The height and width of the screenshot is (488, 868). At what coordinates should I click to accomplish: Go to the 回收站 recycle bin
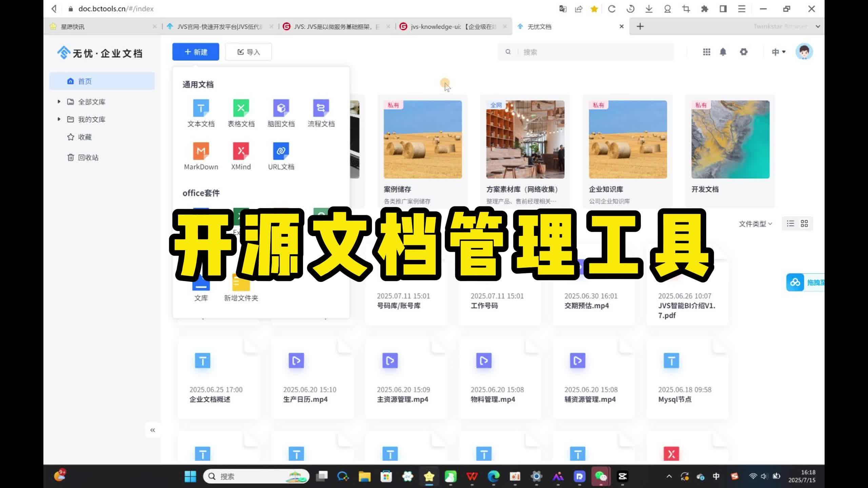point(88,158)
